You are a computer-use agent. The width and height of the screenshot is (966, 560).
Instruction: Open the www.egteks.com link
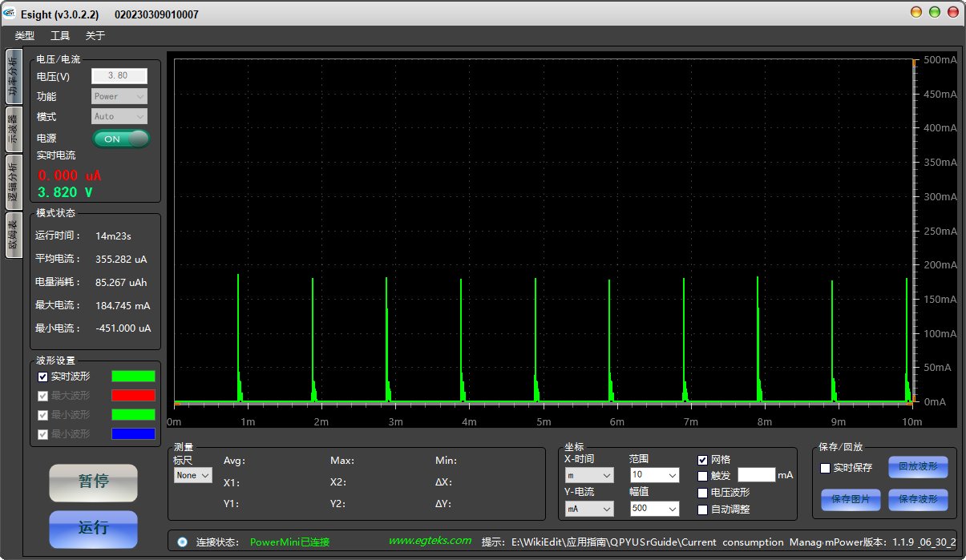coord(430,542)
